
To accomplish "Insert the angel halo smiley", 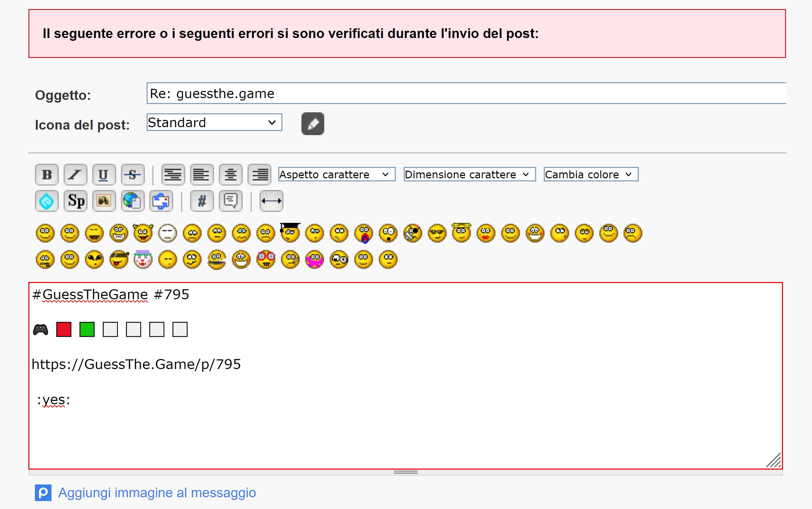I will 461,233.
